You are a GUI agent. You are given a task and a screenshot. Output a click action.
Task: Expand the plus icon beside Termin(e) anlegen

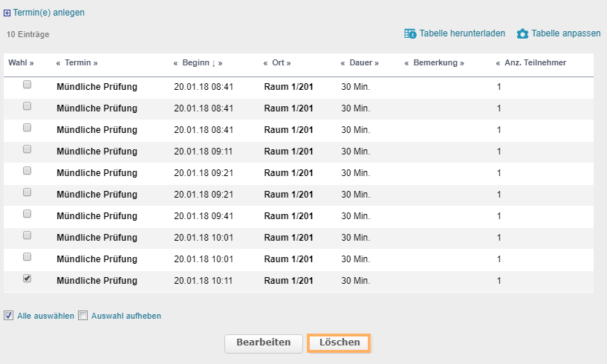point(7,13)
